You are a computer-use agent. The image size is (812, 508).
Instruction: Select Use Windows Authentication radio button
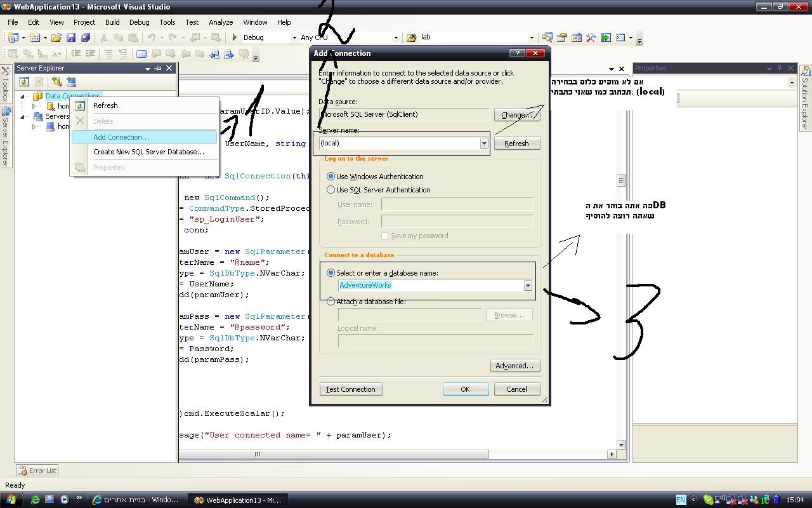click(331, 177)
